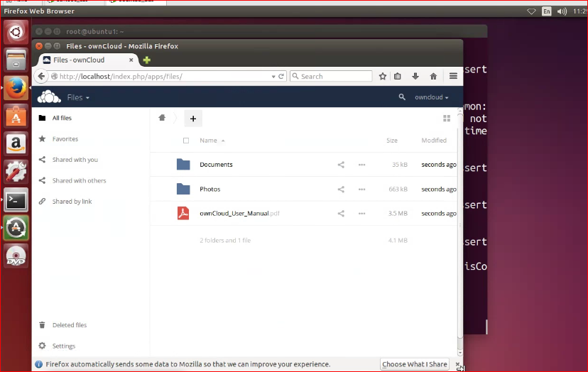Click the PDF icon for ownCloud_User_Manual
The height and width of the screenshot is (372, 588).
[183, 214]
